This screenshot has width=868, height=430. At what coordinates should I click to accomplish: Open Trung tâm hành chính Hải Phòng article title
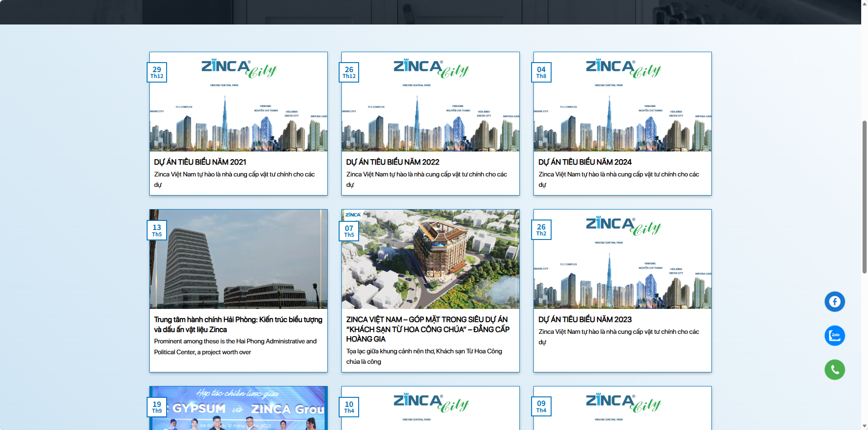click(x=238, y=324)
